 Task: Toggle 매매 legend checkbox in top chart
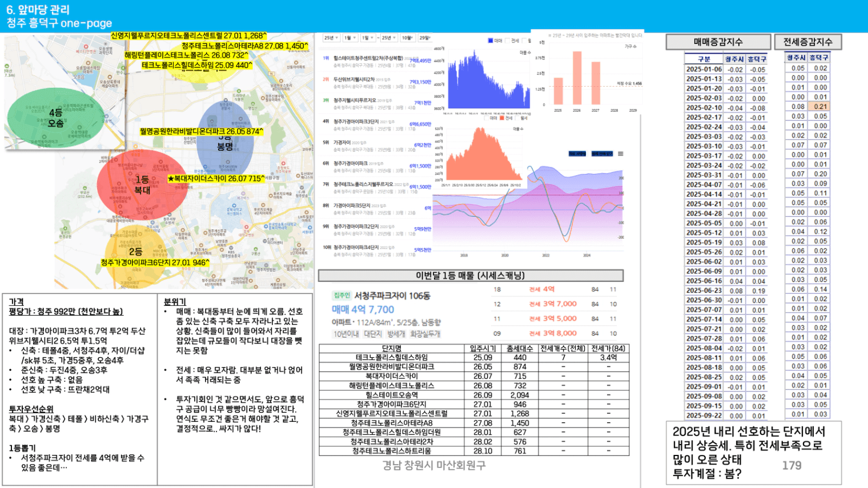(x=491, y=41)
